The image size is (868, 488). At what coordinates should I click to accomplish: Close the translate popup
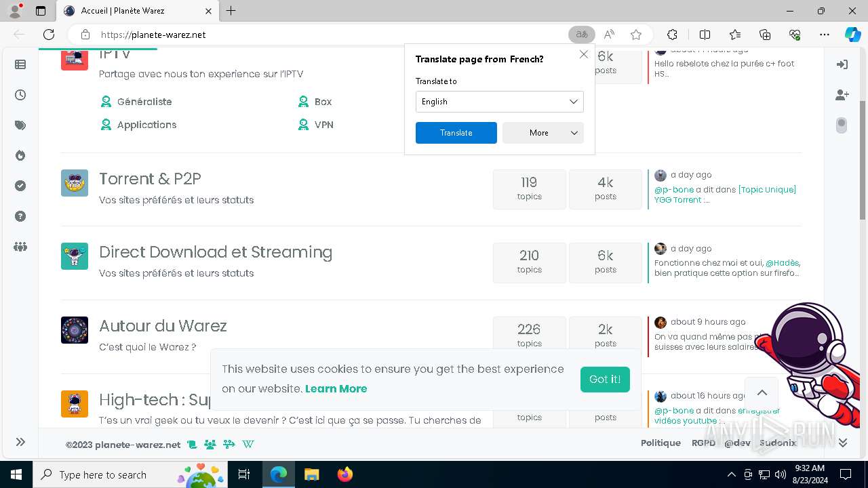(583, 54)
